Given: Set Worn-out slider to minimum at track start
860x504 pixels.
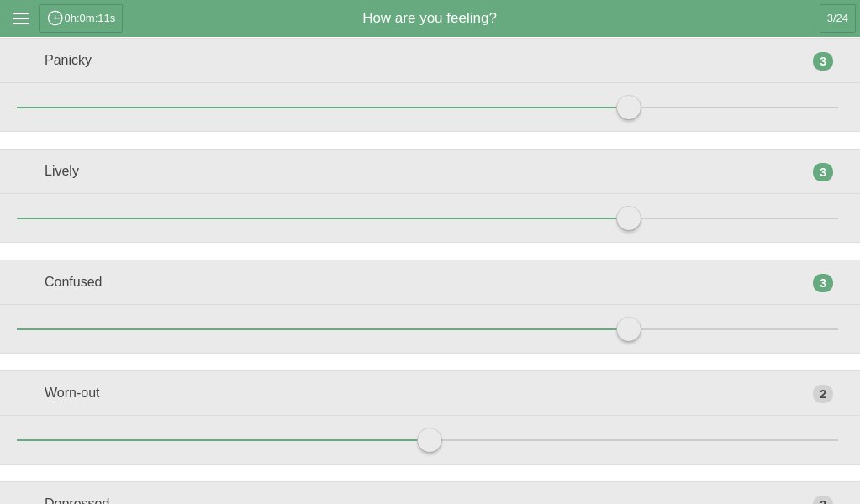Looking at the screenshot, I should pos(18,440).
